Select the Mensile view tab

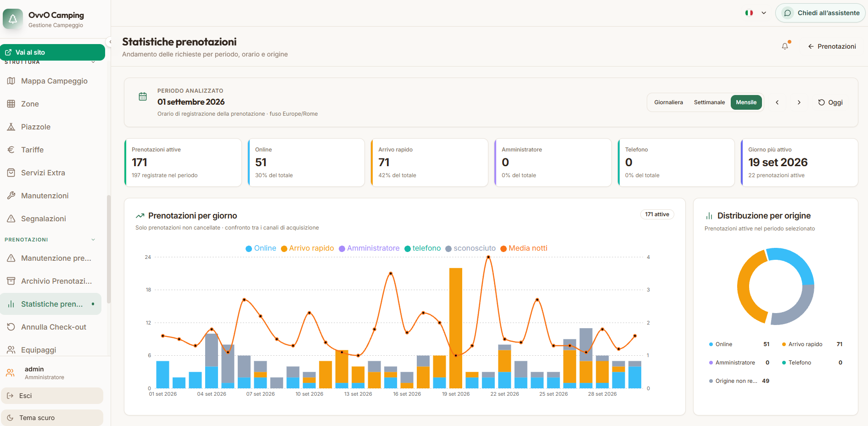(746, 102)
